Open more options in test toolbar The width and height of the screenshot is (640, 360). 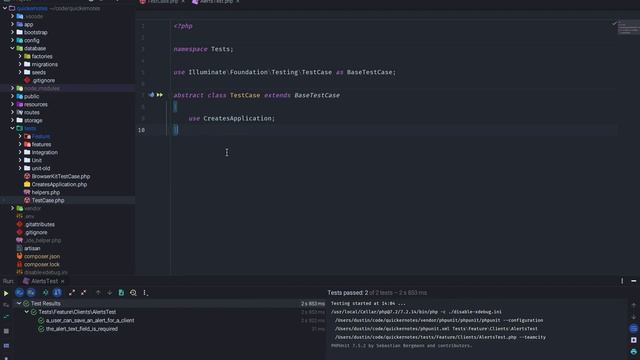click(146, 293)
